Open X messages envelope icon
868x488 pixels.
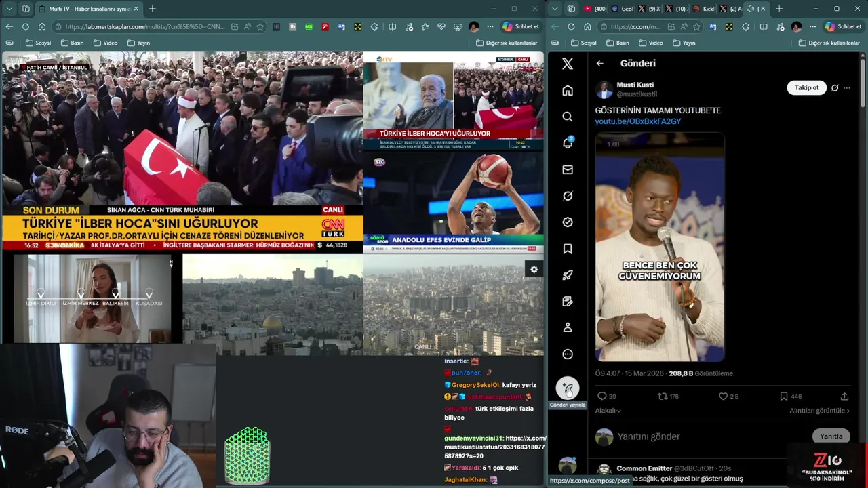pyautogui.click(x=568, y=169)
